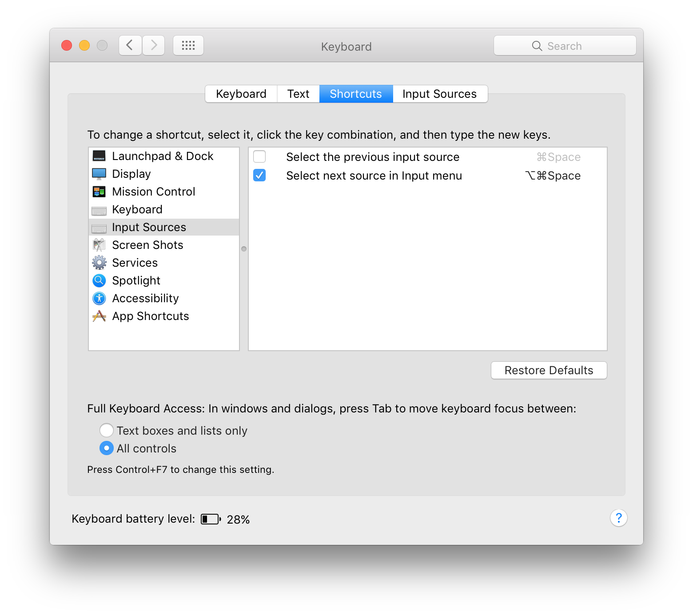Select Services in the category list

(x=164, y=263)
